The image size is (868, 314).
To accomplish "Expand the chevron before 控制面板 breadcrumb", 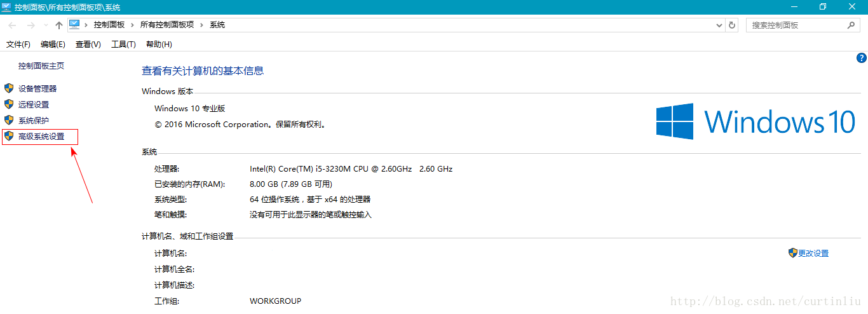I will pyautogui.click(x=86, y=25).
